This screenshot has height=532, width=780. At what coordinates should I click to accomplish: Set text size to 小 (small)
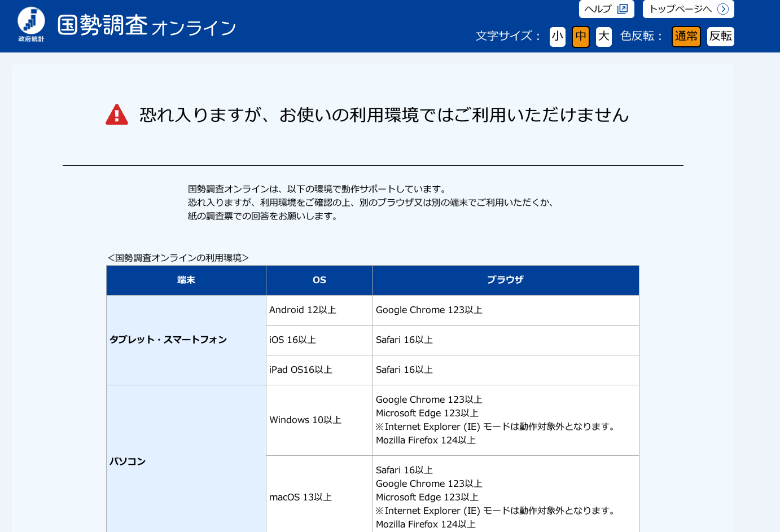pyautogui.click(x=557, y=37)
